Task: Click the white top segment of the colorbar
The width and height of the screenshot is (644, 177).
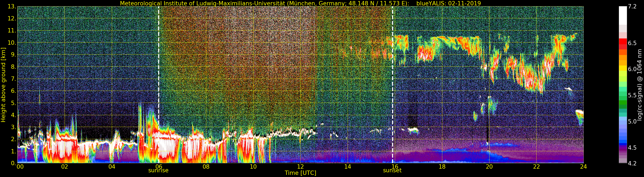Action: (623, 15)
